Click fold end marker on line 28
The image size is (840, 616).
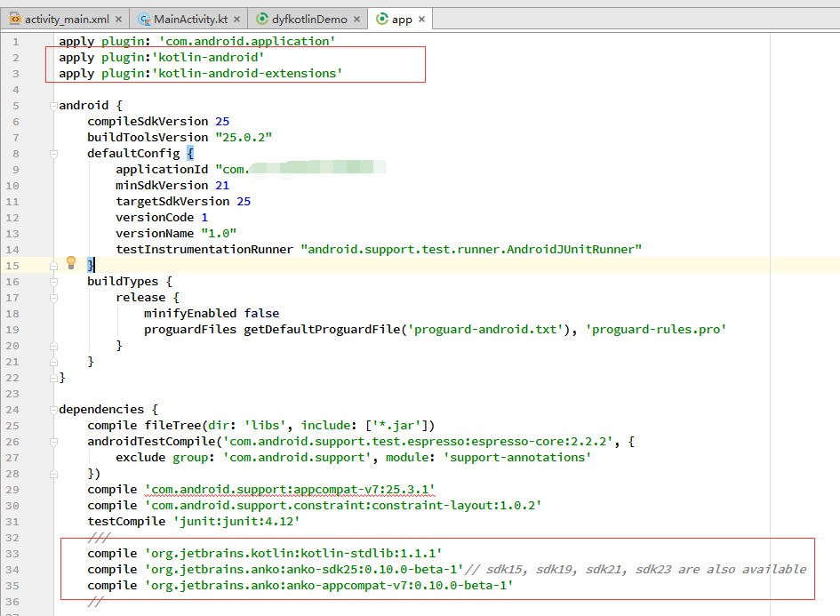53,474
